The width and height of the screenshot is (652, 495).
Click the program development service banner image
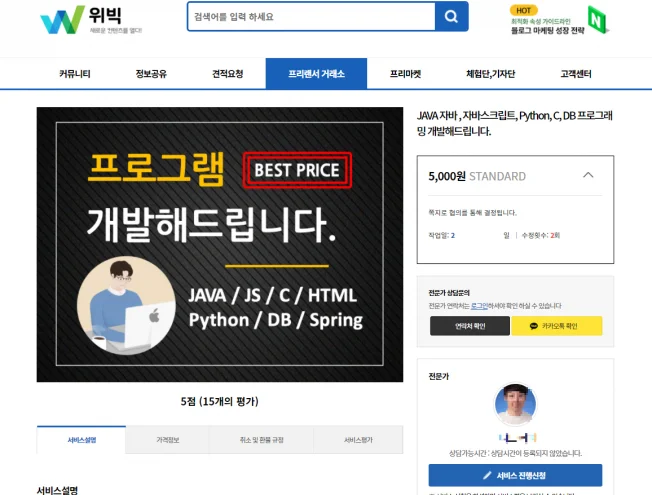[220, 245]
